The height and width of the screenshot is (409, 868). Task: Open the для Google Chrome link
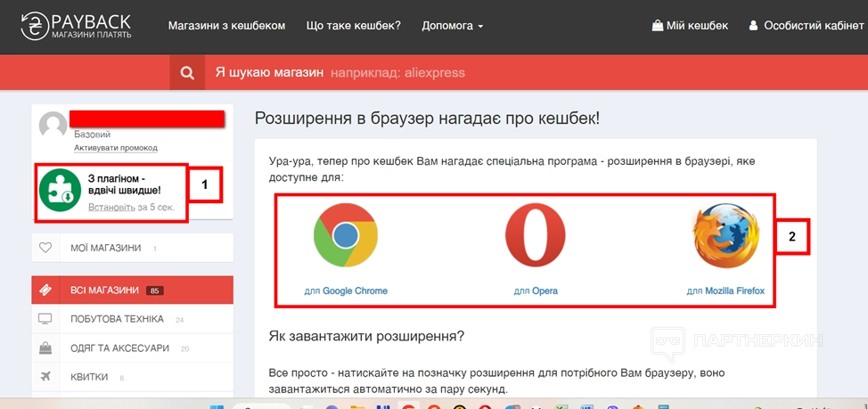pos(346,291)
